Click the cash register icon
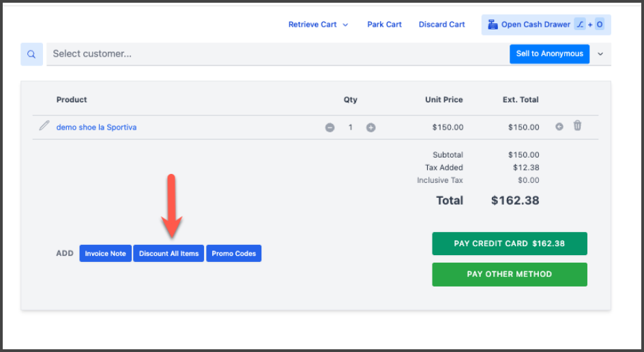Screen dimensions: 644x352 tap(493, 25)
